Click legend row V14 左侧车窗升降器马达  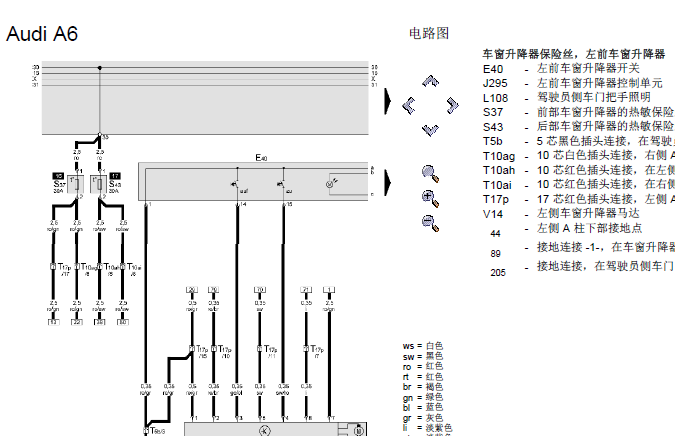(x=561, y=214)
